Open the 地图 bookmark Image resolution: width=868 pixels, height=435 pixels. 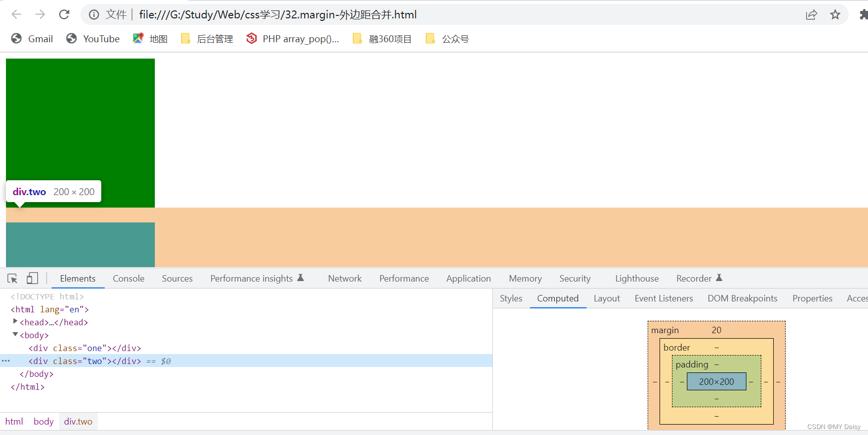(x=150, y=39)
